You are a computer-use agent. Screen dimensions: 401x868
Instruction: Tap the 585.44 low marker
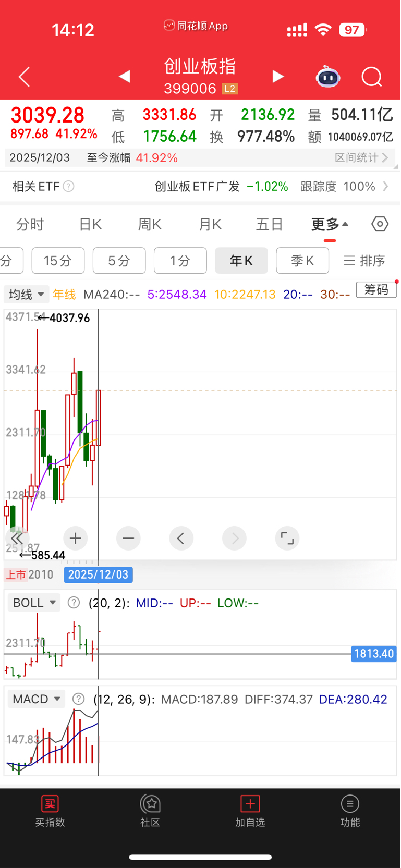[x=42, y=555]
